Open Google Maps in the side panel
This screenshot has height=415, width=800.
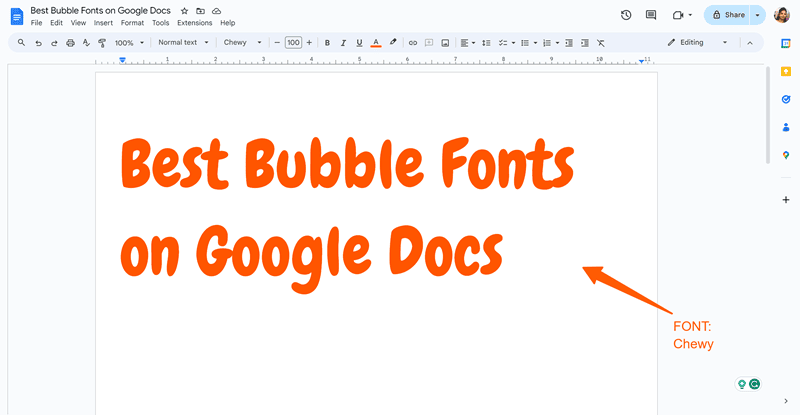pos(786,155)
